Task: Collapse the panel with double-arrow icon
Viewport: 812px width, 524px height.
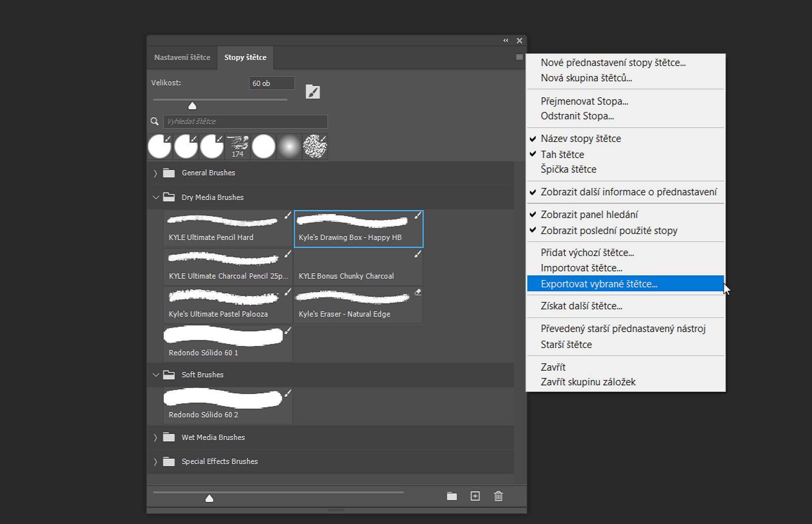Action: tap(505, 41)
